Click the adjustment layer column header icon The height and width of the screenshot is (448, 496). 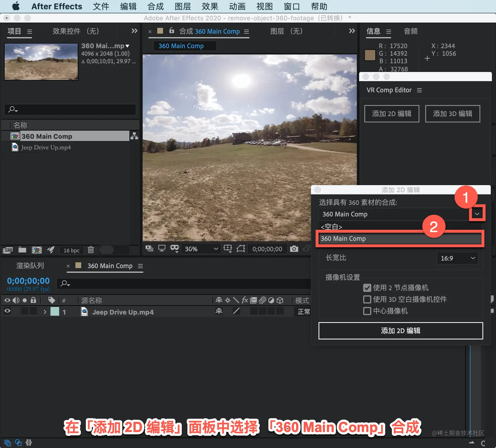[271, 300]
